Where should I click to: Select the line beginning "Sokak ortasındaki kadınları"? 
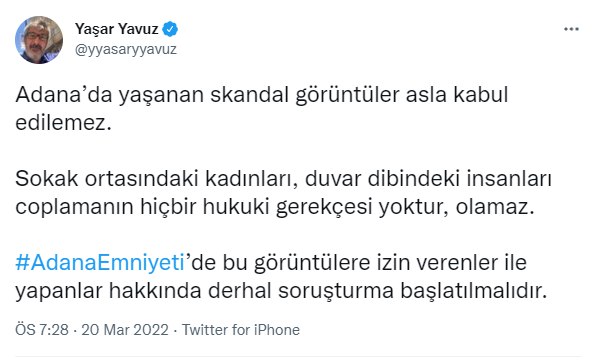(x=283, y=179)
